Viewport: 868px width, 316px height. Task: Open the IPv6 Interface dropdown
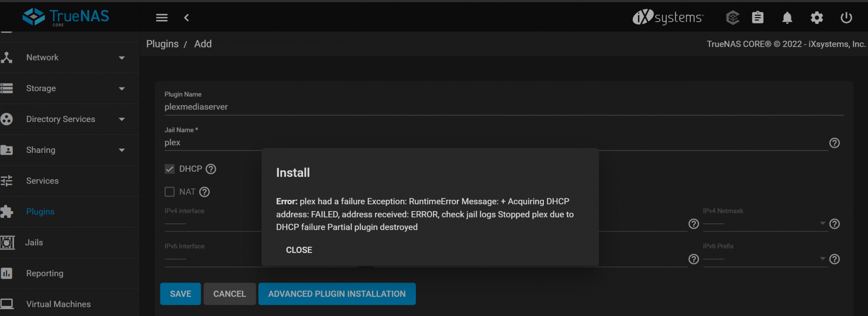[x=212, y=259]
